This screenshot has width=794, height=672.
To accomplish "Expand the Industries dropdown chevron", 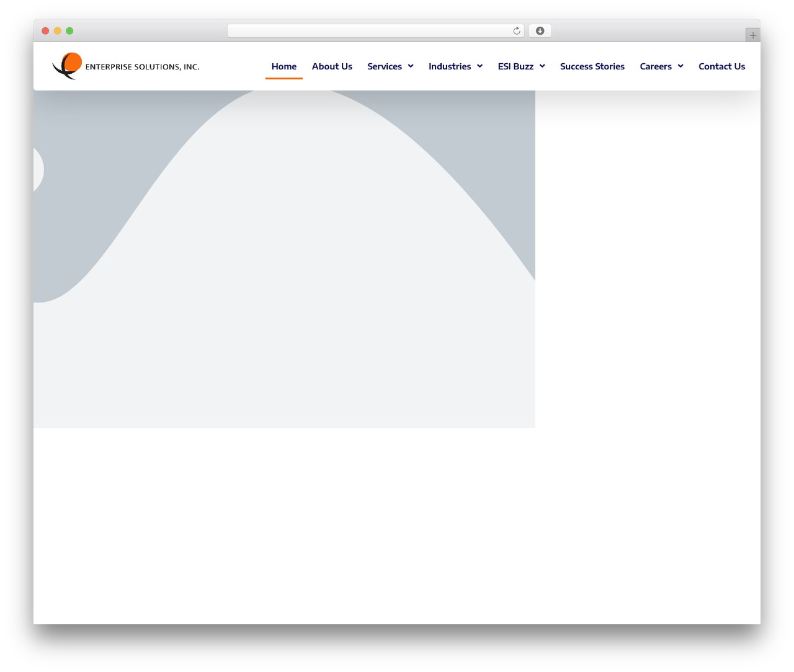I will 480,66.
